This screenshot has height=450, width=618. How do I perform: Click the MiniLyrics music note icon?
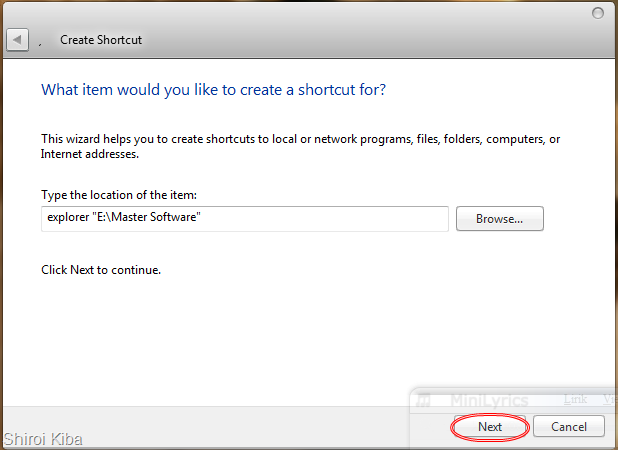click(424, 400)
